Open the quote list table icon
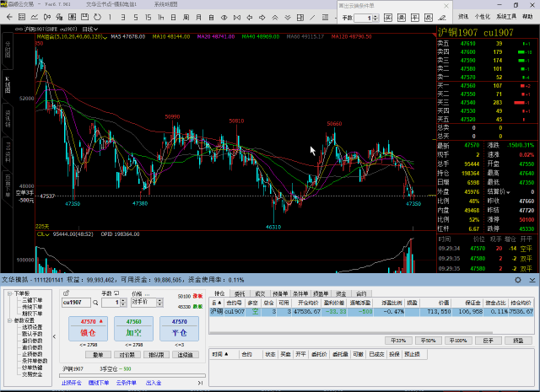Screen dimensions: 540x392 (x=22, y=17)
